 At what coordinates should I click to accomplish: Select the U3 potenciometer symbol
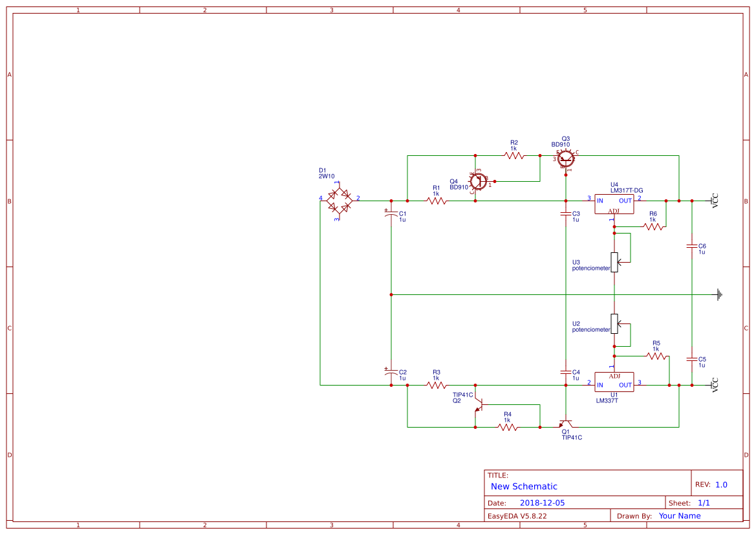pos(615,261)
